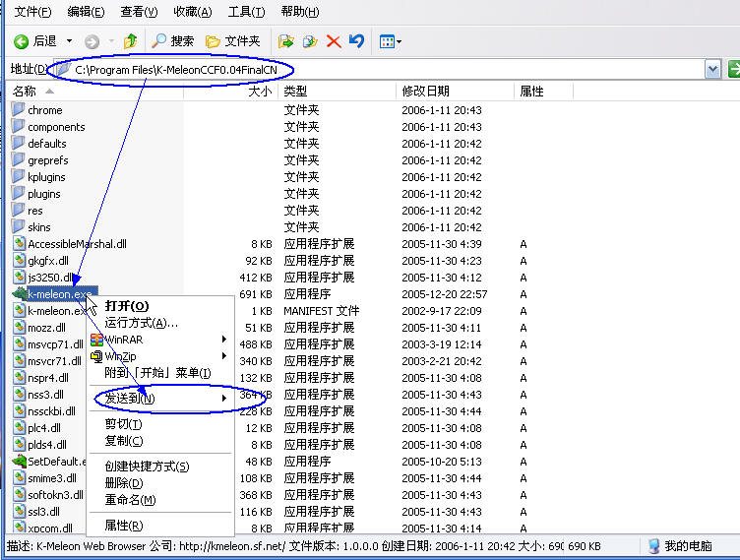Image resolution: width=740 pixels, height=560 pixels.
Task: Toggle the Folders (文件夹) pane button
Action: (x=233, y=41)
